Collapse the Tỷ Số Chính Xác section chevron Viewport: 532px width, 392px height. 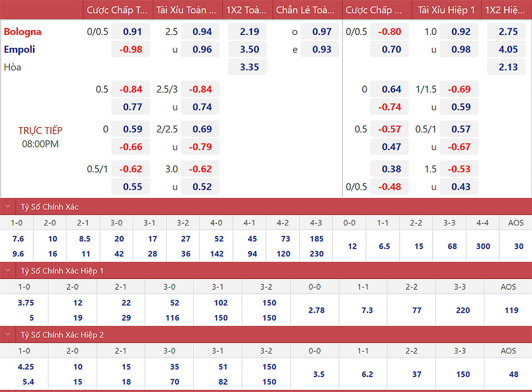(x=8, y=206)
